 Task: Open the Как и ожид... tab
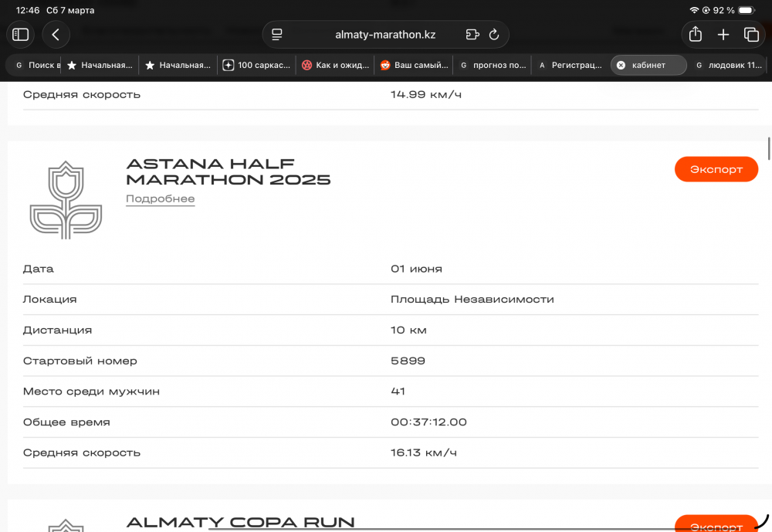(336, 66)
